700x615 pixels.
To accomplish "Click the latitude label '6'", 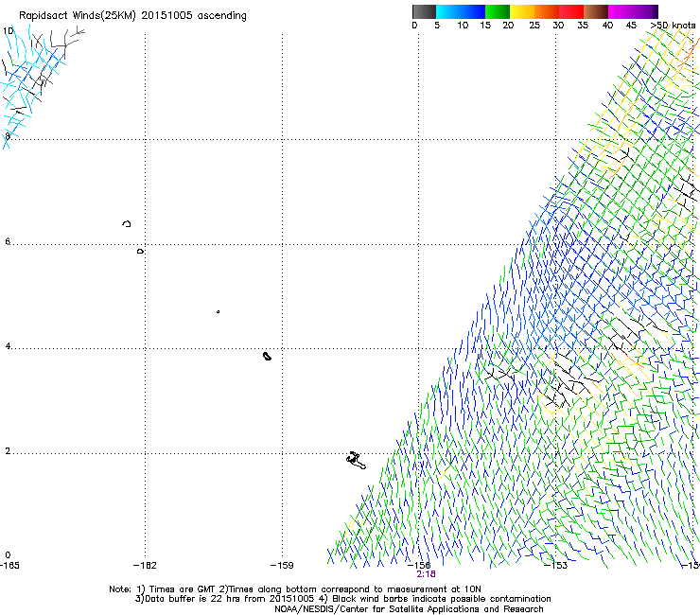I will click(8, 241).
